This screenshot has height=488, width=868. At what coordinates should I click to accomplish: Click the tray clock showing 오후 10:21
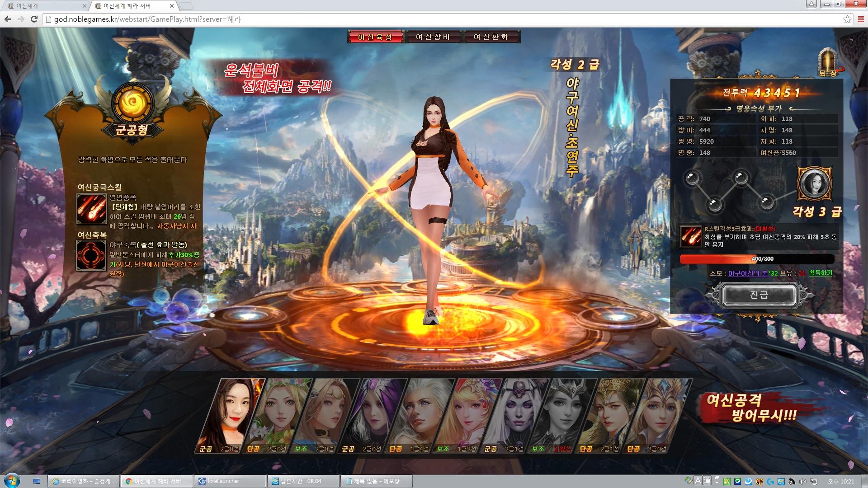click(841, 482)
